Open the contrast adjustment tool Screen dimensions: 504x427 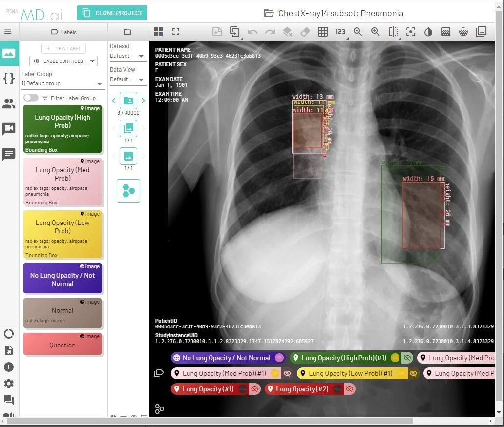pos(428,32)
